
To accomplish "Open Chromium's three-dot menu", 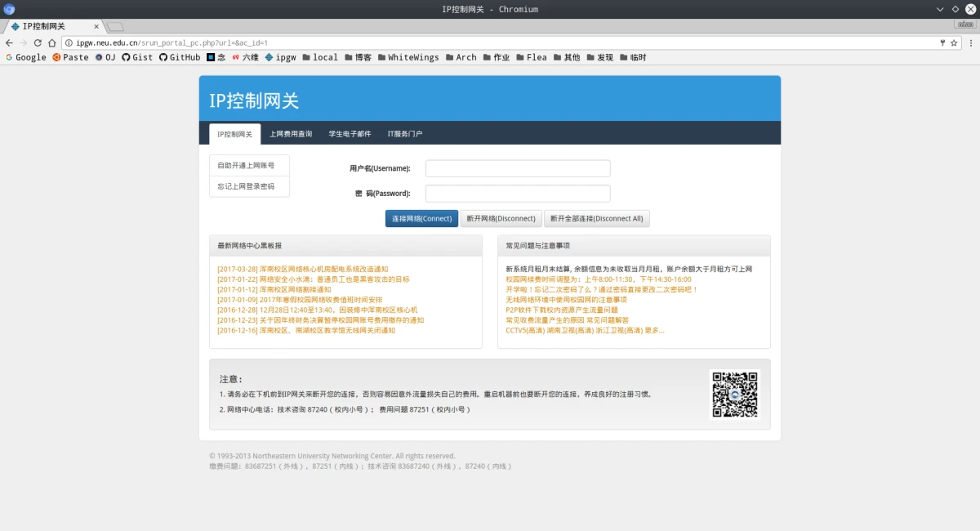I will 969,42.
